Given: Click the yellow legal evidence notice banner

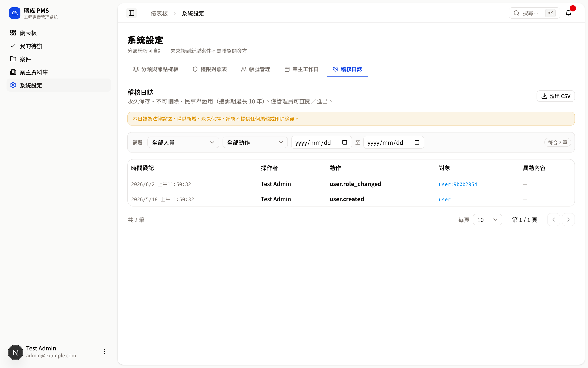Looking at the screenshot, I should (351, 119).
